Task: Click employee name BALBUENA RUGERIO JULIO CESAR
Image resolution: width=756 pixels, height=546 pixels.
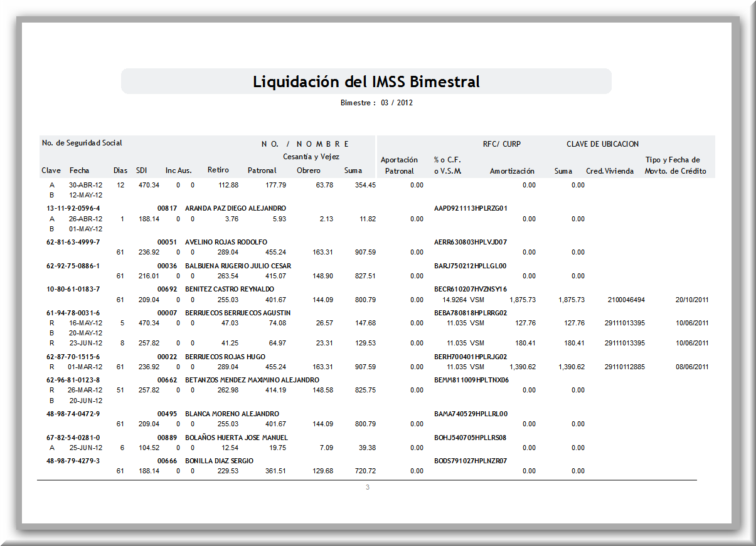Action: (x=238, y=266)
